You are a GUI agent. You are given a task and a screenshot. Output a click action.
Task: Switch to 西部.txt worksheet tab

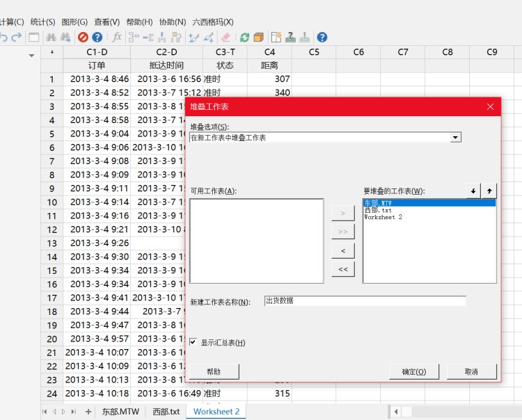click(x=166, y=412)
